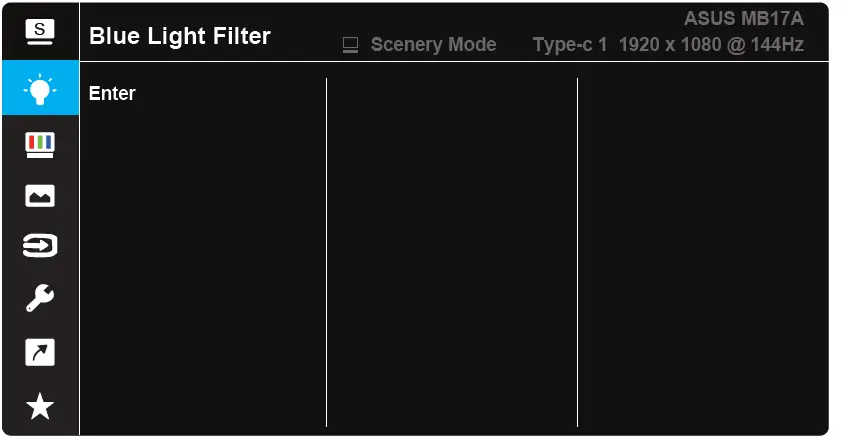The height and width of the screenshot is (440, 843).
Task: Click empty space below the Enter entry
Action: pos(200,260)
